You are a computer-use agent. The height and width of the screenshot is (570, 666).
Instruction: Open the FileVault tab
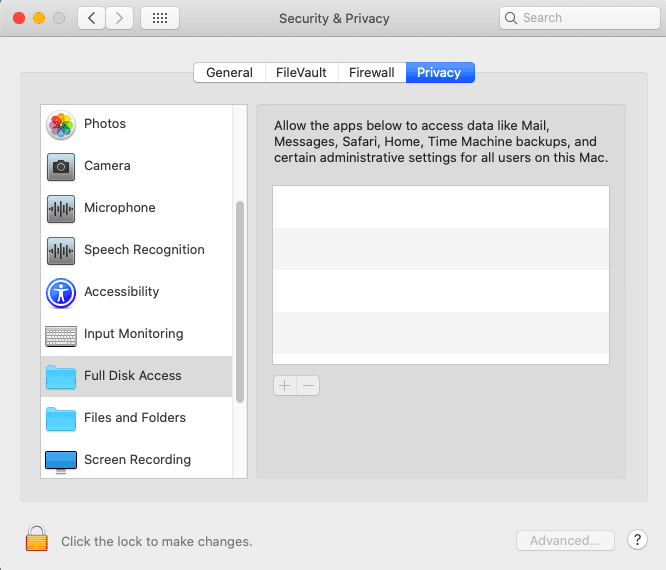(301, 73)
